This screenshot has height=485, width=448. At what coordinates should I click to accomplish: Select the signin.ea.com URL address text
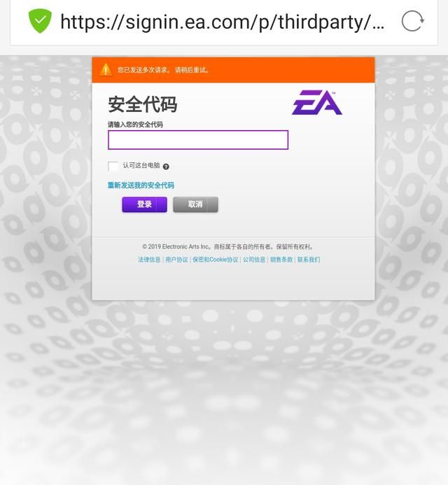coord(223,22)
